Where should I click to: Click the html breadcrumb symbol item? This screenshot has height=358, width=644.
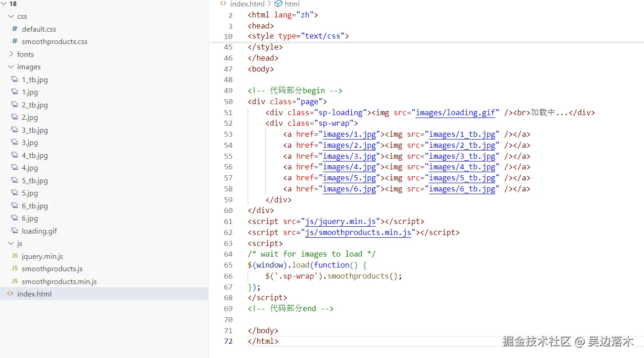coord(292,4)
